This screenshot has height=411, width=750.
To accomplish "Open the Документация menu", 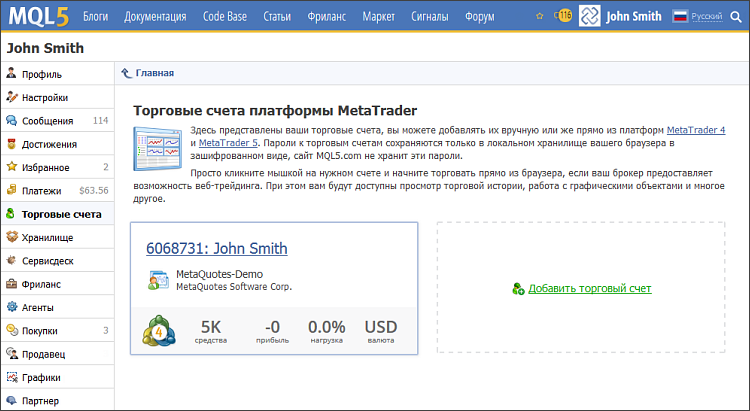I will [155, 17].
